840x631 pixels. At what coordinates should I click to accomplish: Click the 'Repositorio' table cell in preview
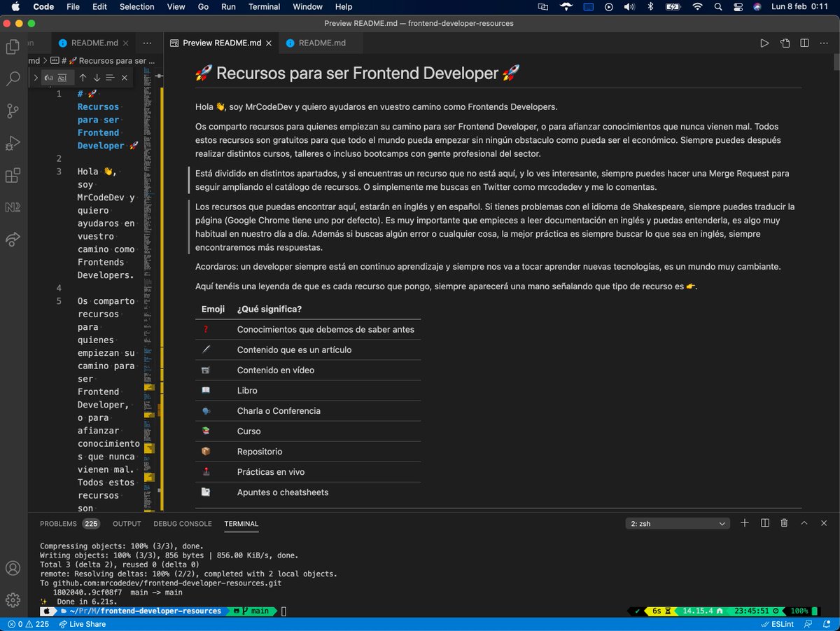click(x=260, y=452)
